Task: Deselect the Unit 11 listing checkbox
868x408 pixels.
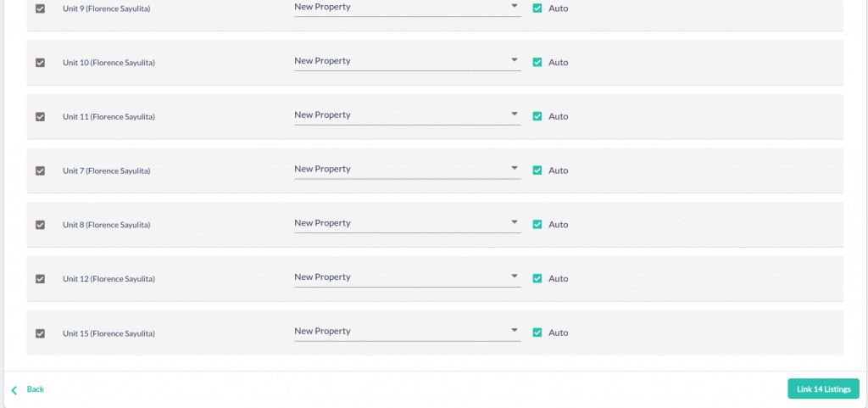Action: tap(40, 117)
